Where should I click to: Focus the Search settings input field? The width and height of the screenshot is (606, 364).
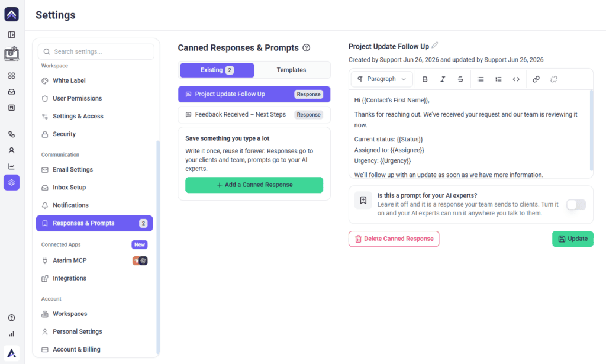tap(96, 51)
